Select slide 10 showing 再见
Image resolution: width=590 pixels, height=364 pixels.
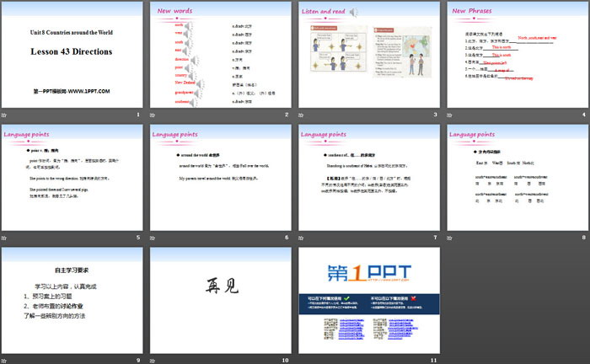pos(221,301)
